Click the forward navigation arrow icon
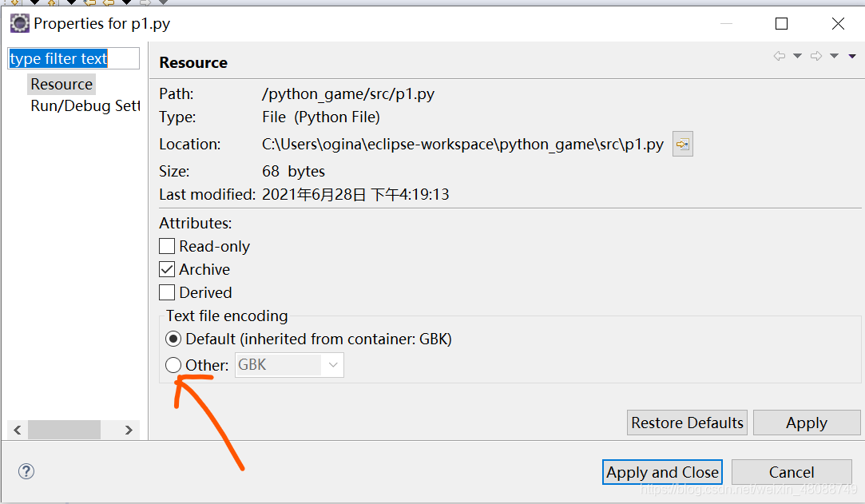865x504 pixels. [816, 56]
